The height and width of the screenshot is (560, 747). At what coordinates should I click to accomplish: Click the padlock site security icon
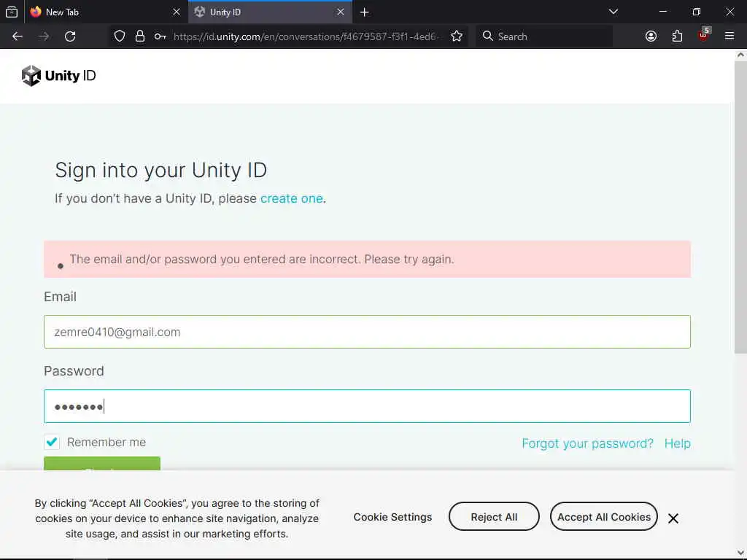[139, 36]
